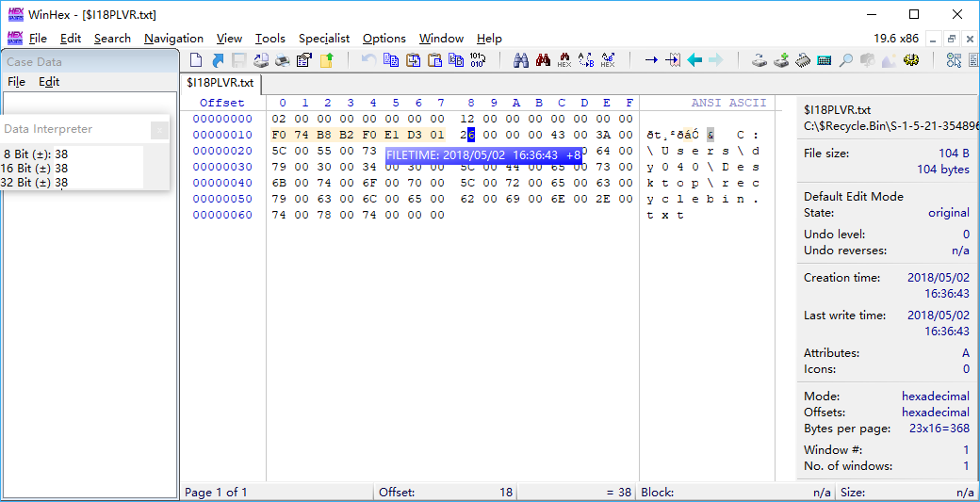
Task: Open the Navigation menu
Action: click(x=173, y=38)
